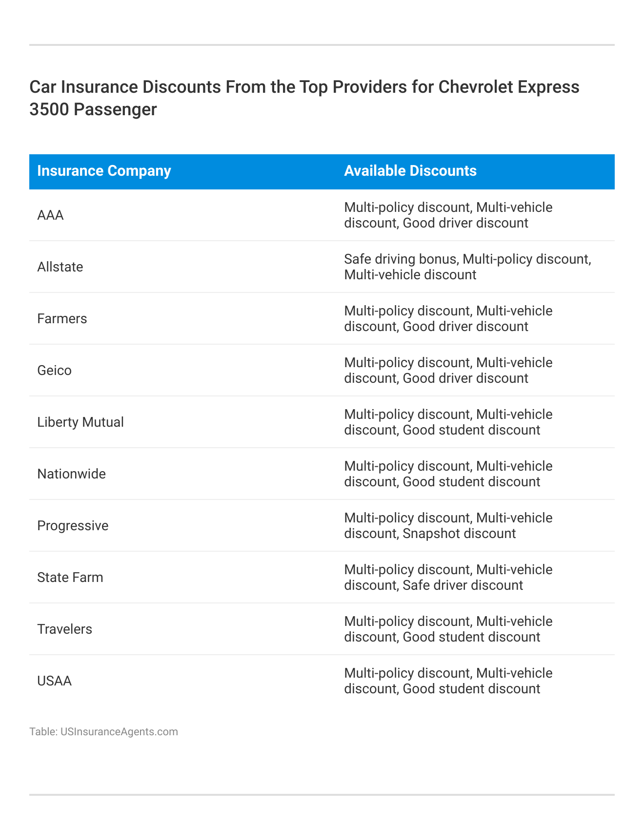Click the USInsuranceAgents.com table source text

click(x=103, y=732)
